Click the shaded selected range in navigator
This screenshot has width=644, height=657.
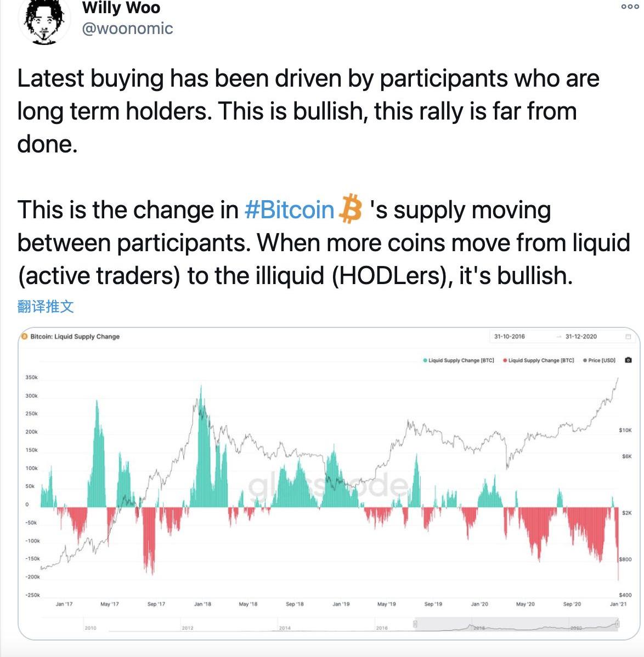point(516,624)
